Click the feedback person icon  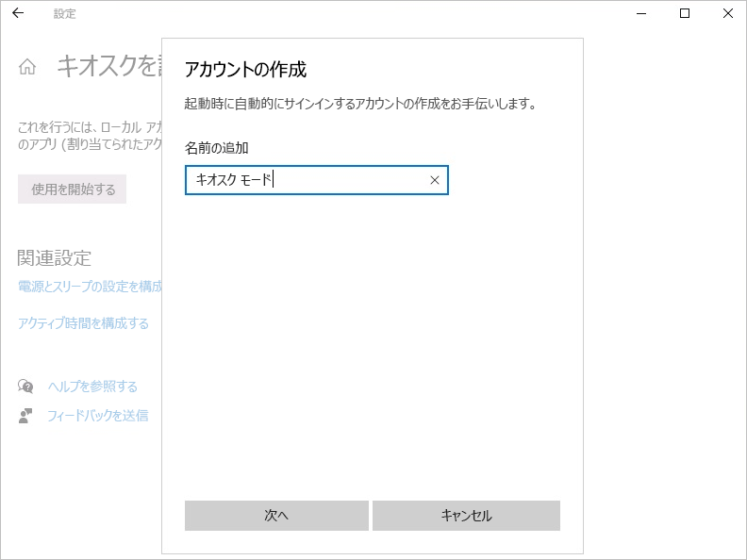point(25,415)
